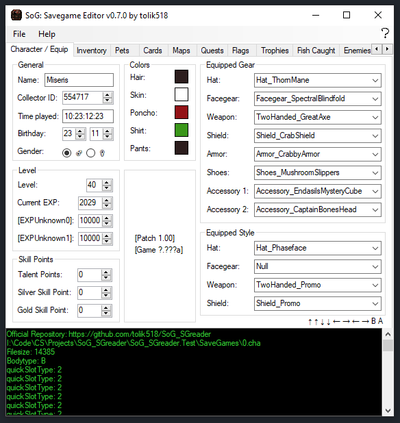
Task: Expand the Accessory 1 dropdown
Action: 375,191
